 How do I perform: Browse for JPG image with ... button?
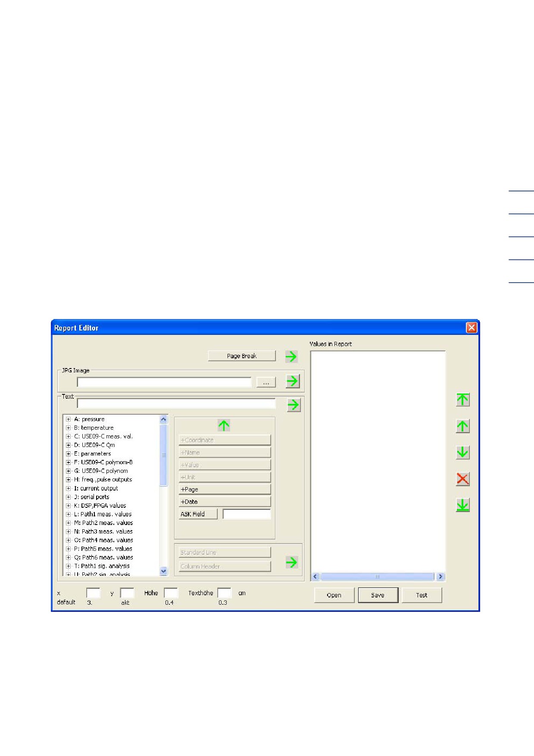[266, 382]
